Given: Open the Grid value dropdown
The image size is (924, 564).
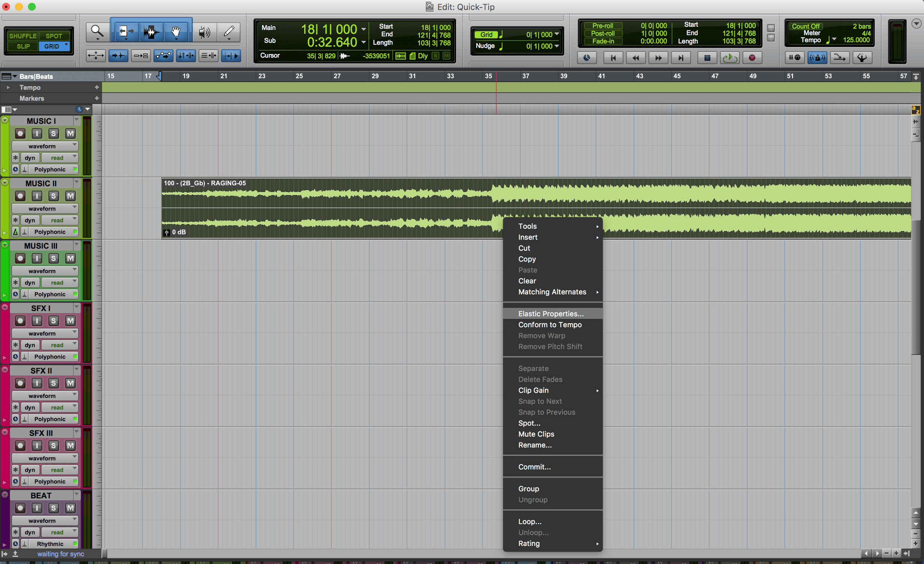Looking at the screenshot, I should (556, 34).
